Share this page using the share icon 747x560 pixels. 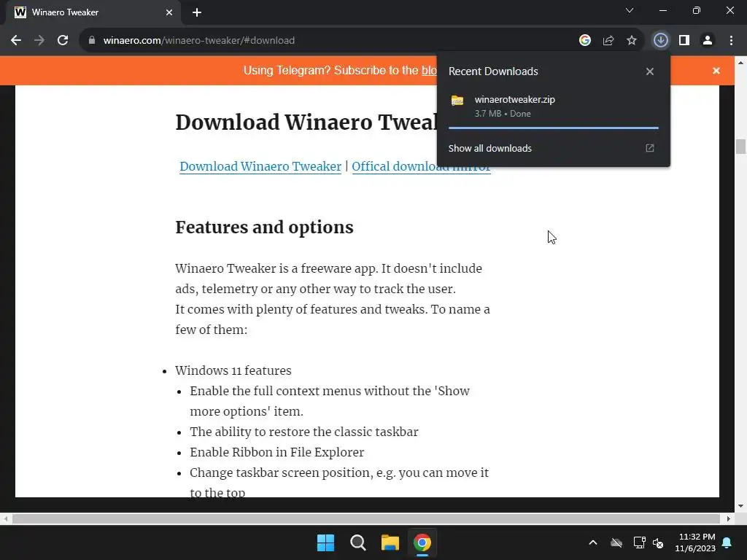[x=608, y=41]
